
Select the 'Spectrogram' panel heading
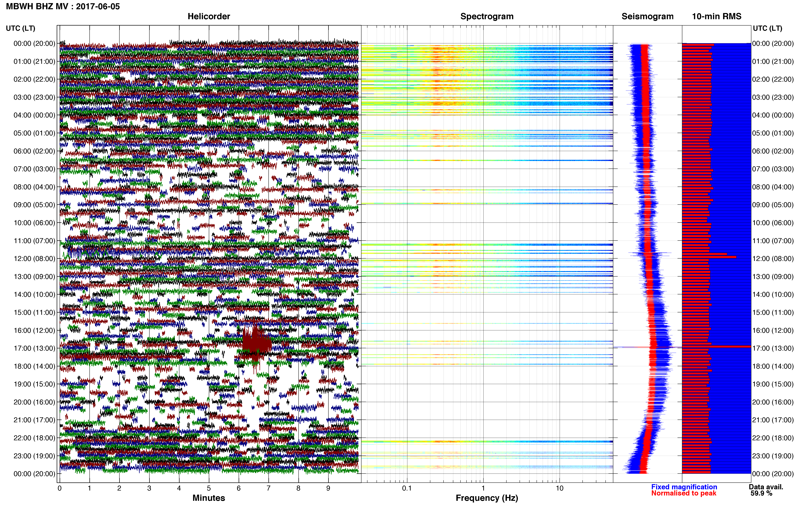pyautogui.click(x=487, y=16)
